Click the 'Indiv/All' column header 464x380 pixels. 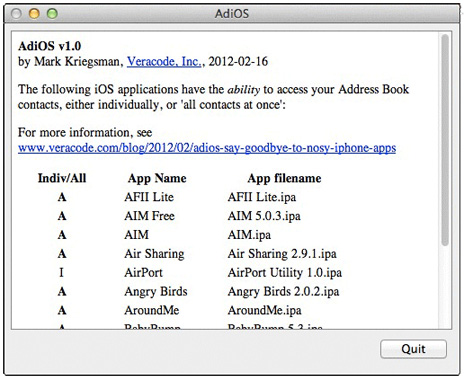(x=62, y=178)
